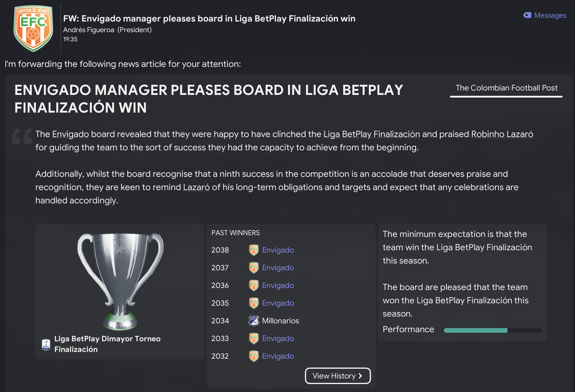Click the Envigado badge next to 2033

click(254, 338)
